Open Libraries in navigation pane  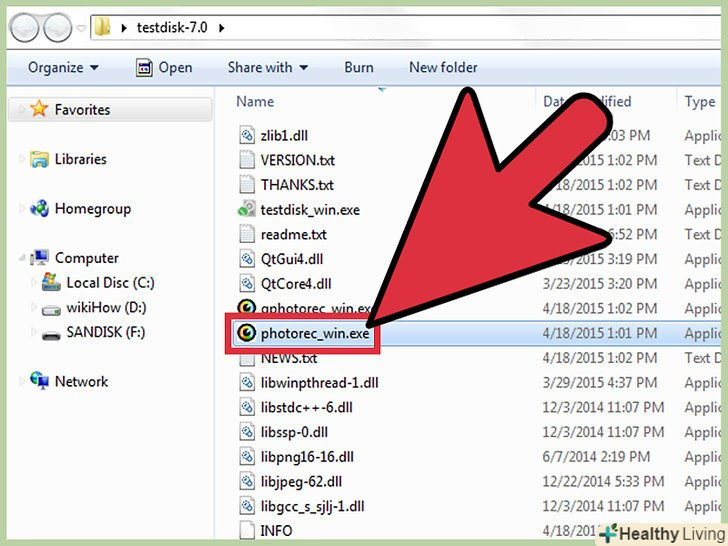point(81,159)
